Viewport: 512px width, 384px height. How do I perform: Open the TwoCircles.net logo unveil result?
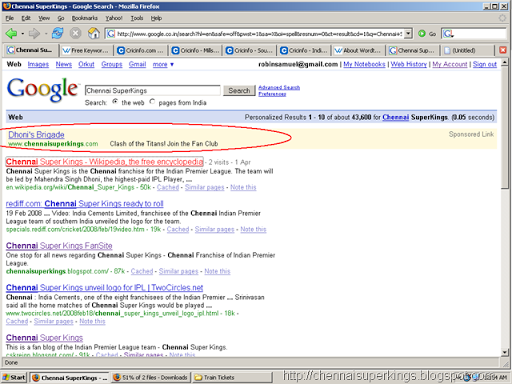[104, 288]
